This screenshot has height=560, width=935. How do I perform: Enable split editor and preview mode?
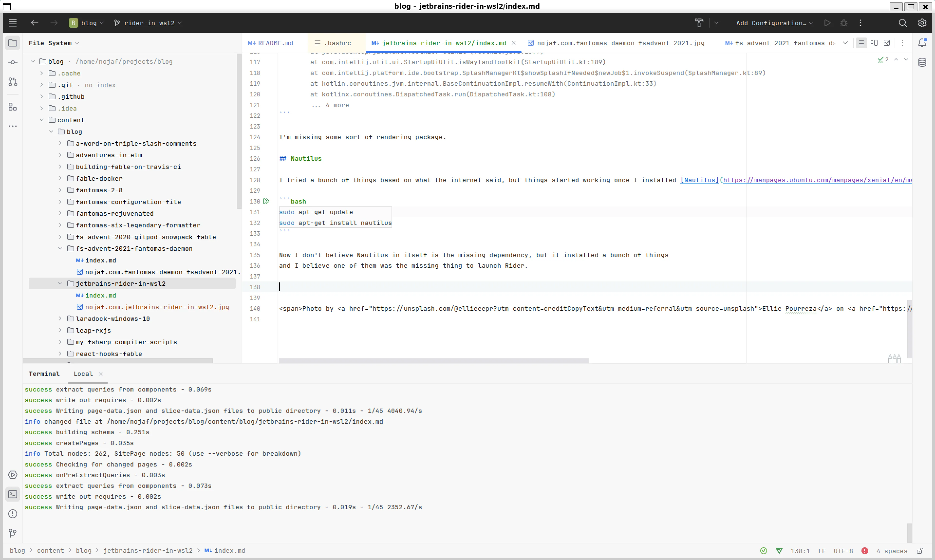(874, 43)
